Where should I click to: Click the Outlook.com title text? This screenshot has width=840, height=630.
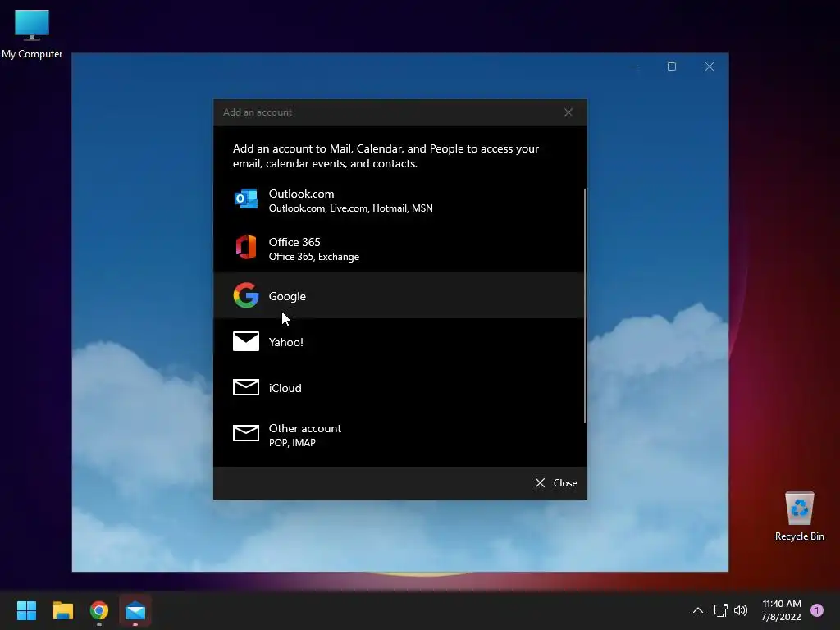301,194
